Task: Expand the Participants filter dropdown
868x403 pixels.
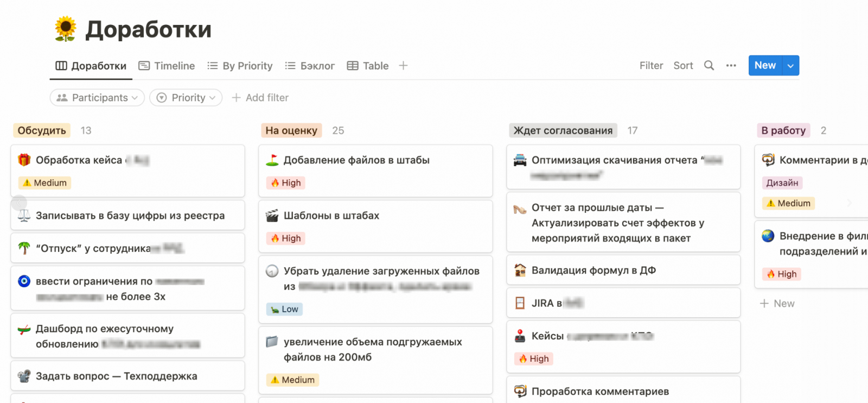Action: 97,98
